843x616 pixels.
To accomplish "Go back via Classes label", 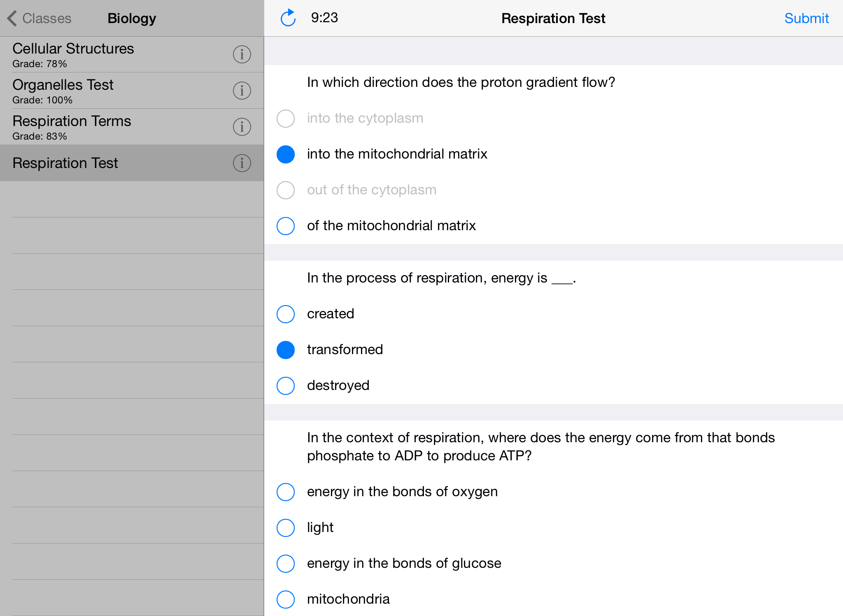I will [47, 18].
